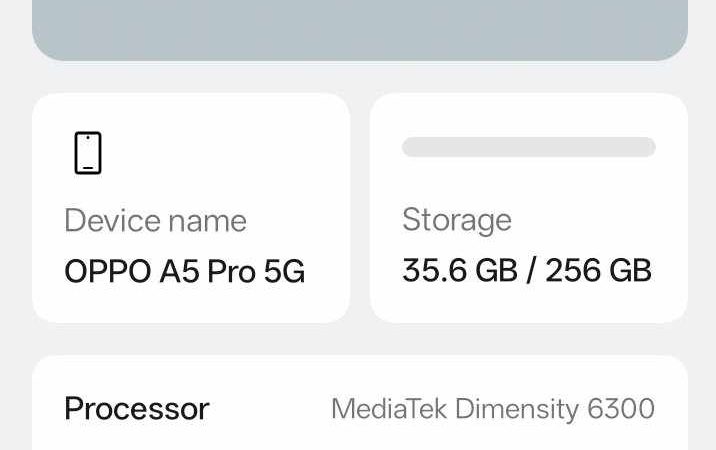Tap the smartphone icon in the device card
Image resolution: width=716 pixels, height=450 pixels.
click(x=88, y=153)
